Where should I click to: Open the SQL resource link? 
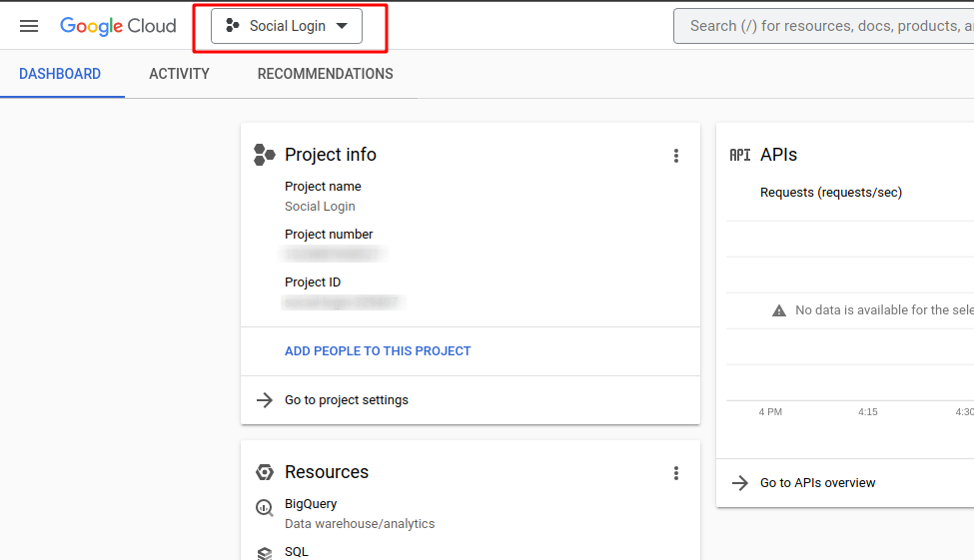(x=297, y=552)
